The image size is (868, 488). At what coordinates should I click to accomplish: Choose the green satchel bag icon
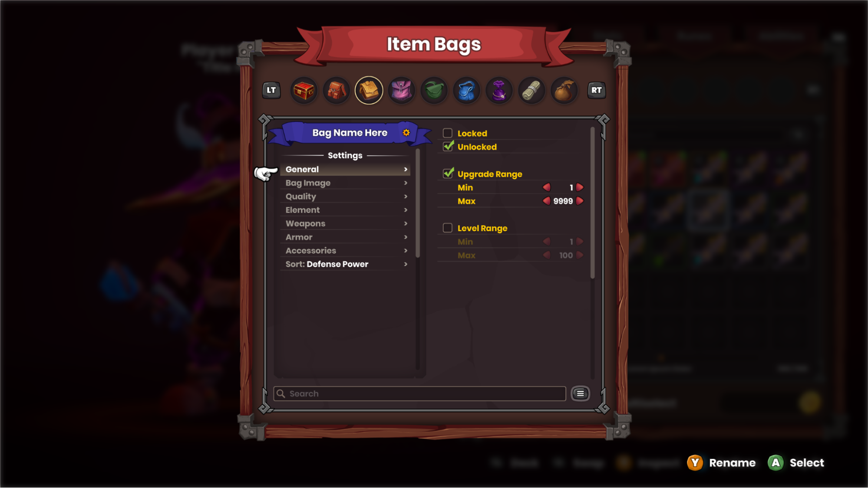434,91
